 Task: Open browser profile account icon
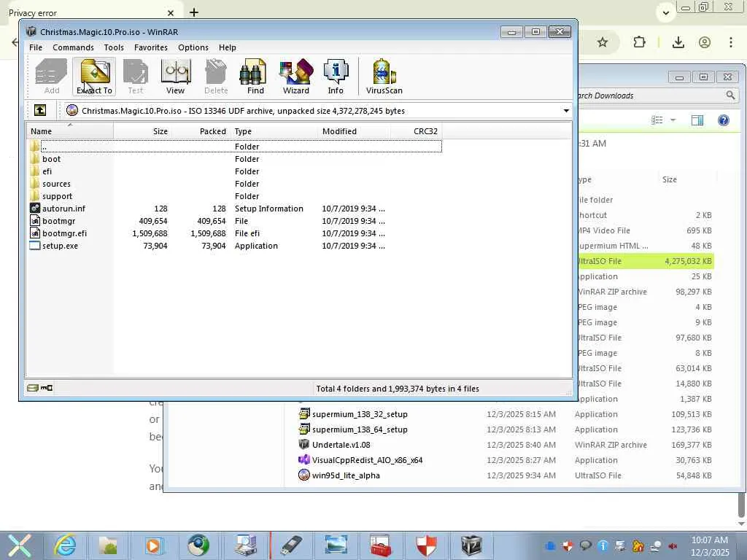point(705,42)
